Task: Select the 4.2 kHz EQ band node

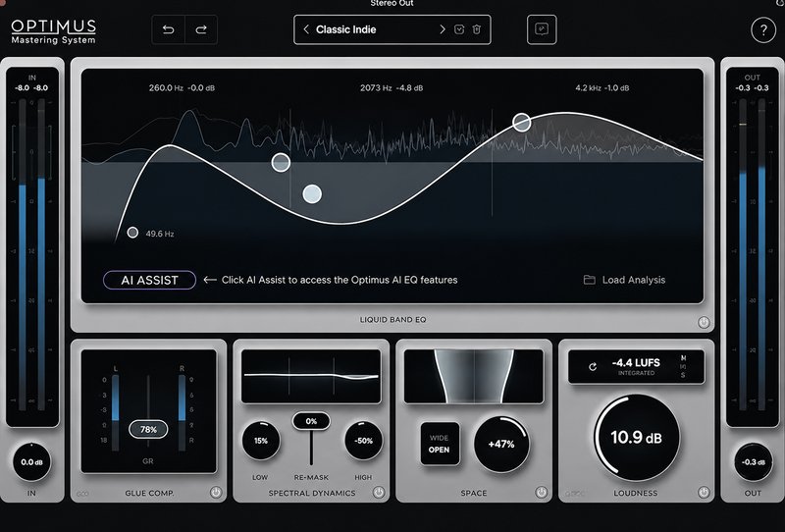Action: (522, 122)
